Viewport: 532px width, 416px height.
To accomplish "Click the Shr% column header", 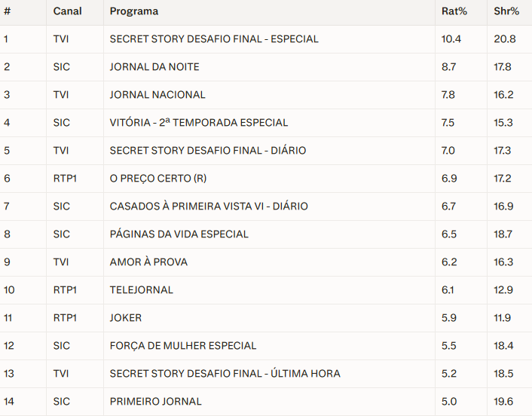I will (x=506, y=11).
